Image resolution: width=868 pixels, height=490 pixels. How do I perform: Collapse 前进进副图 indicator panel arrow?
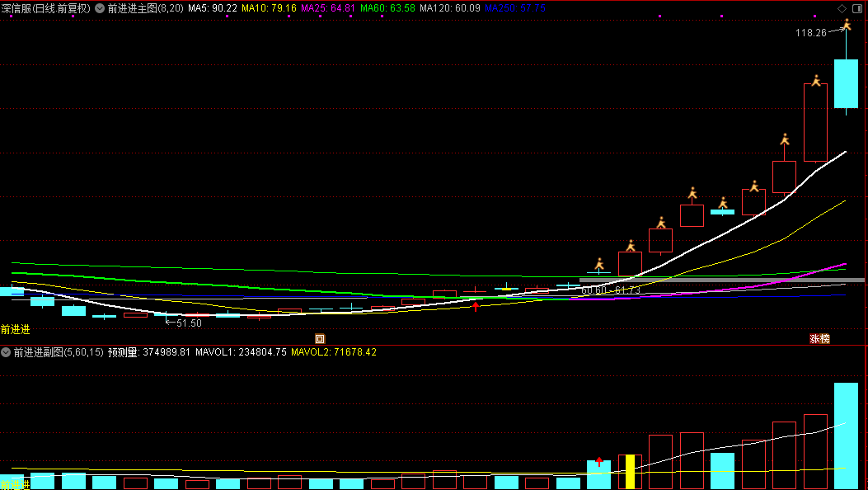(6, 352)
